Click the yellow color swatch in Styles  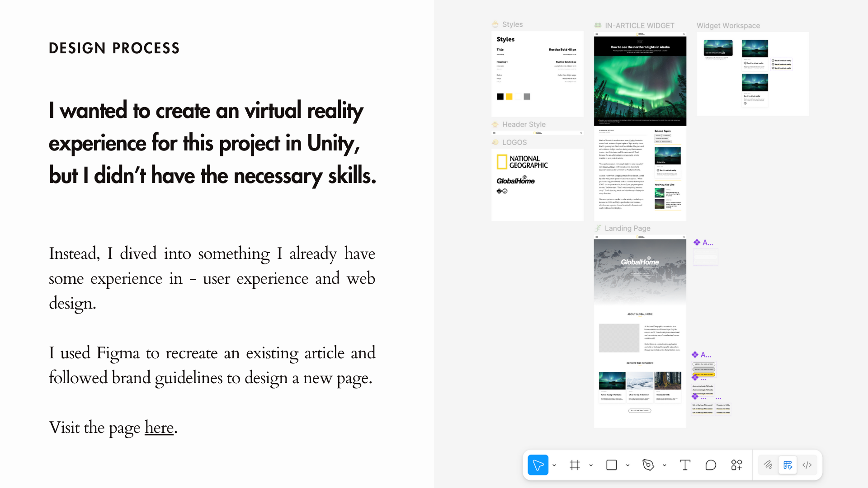[509, 97]
